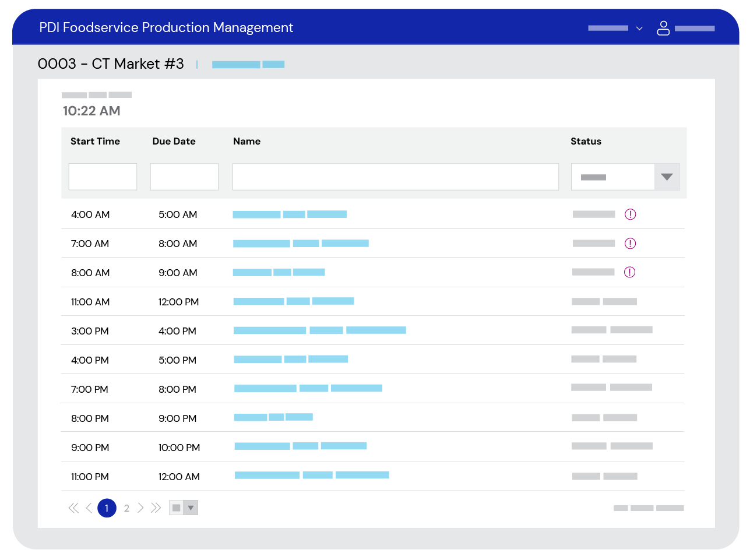Open the item name link in 3:00 PM row

tap(319, 330)
